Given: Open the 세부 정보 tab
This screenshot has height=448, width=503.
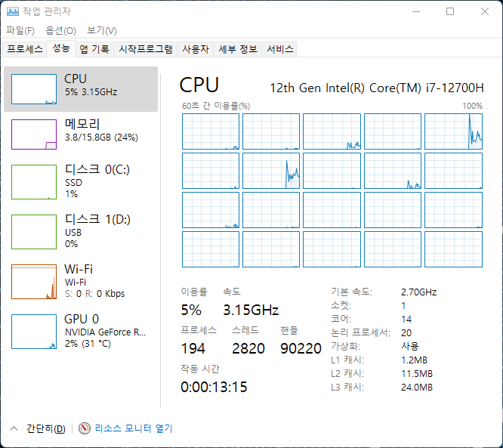Looking at the screenshot, I should point(237,49).
